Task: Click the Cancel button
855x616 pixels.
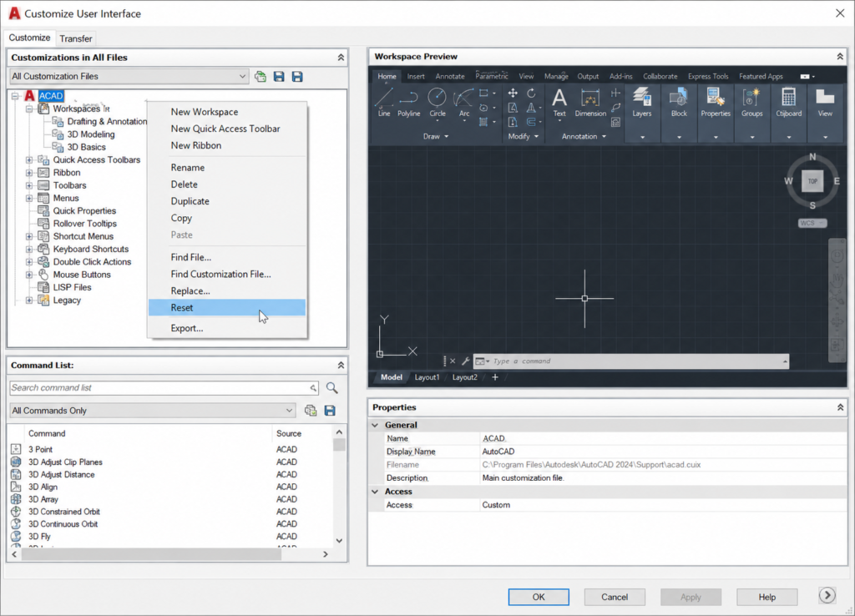Action: (615, 597)
